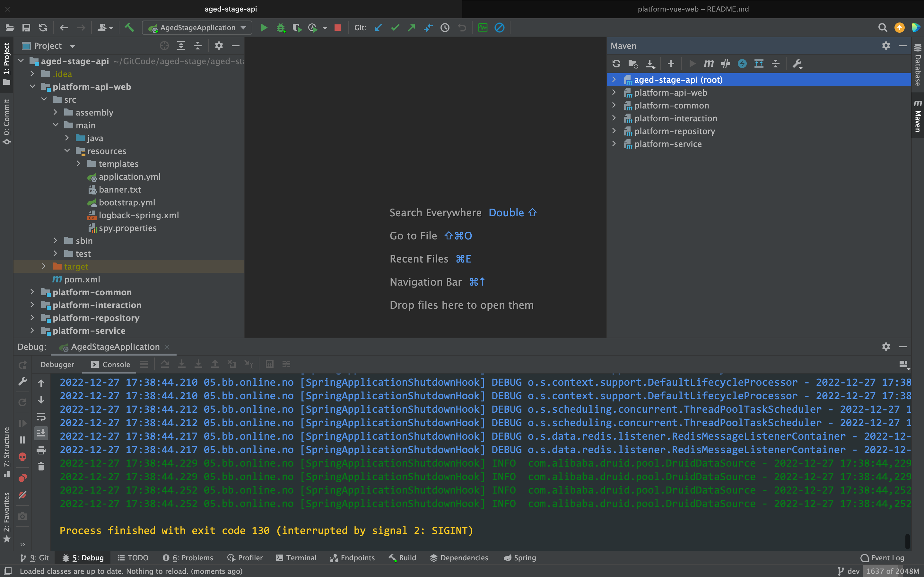Expand the platform-common module in Project tree
924x577 pixels.
pyautogui.click(x=32, y=292)
